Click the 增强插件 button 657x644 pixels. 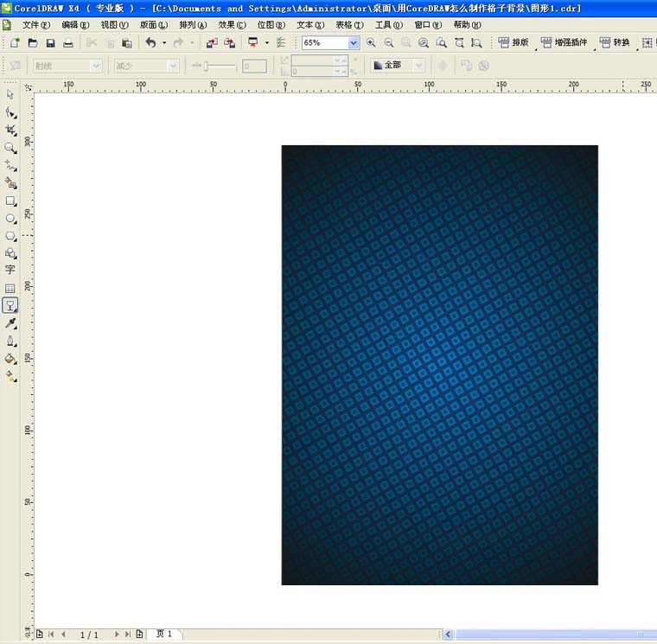[x=569, y=42]
